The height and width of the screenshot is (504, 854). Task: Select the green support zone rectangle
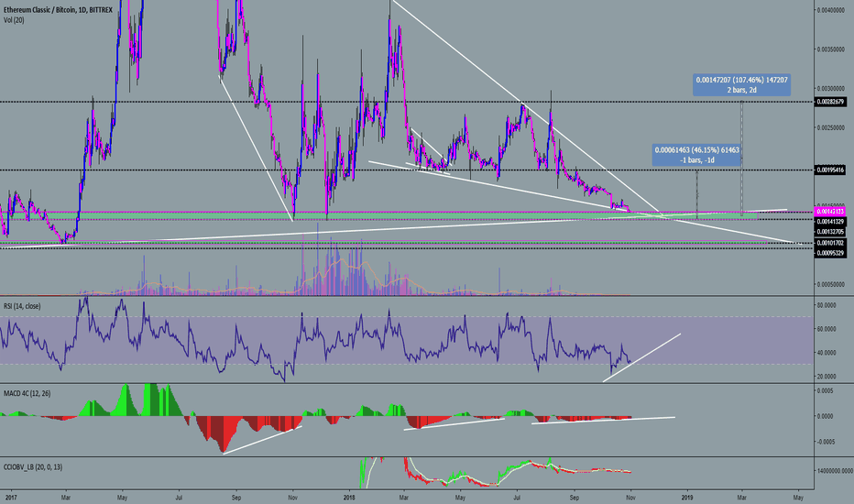click(378, 216)
